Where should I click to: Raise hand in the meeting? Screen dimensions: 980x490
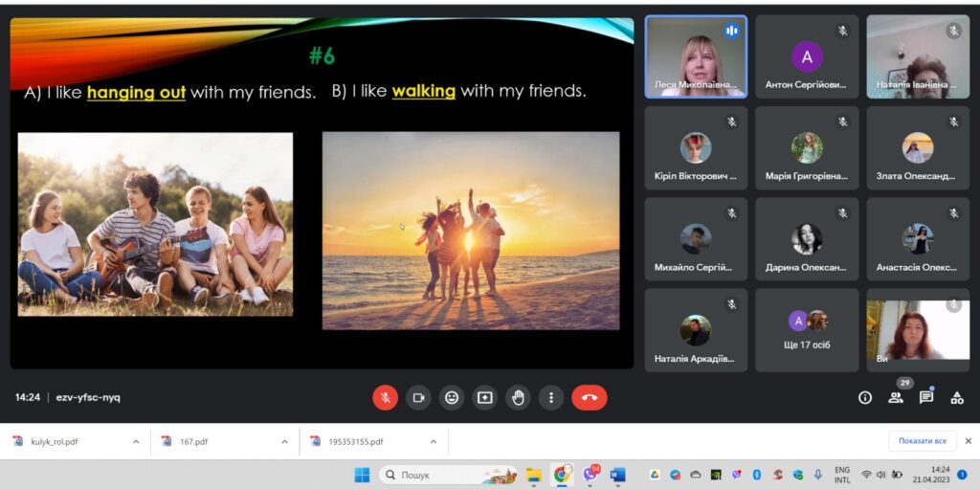(518, 397)
